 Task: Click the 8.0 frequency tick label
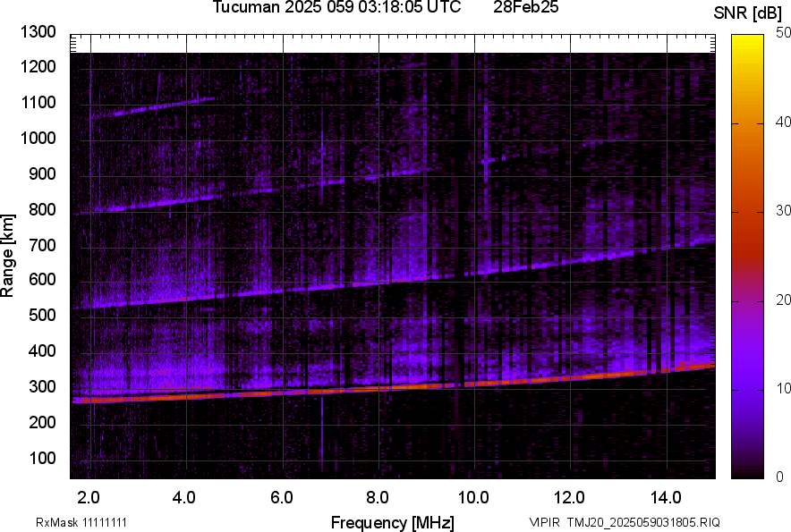pyautogui.click(x=377, y=497)
